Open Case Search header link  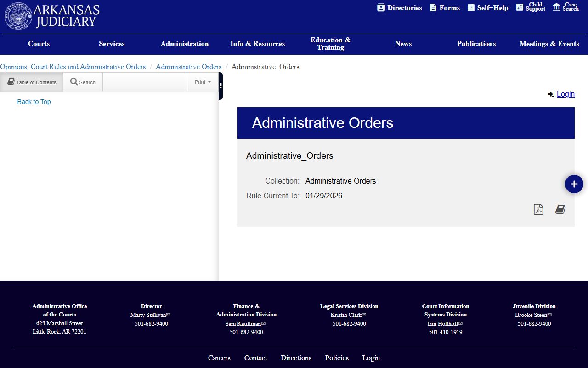click(x=565, y=7)
